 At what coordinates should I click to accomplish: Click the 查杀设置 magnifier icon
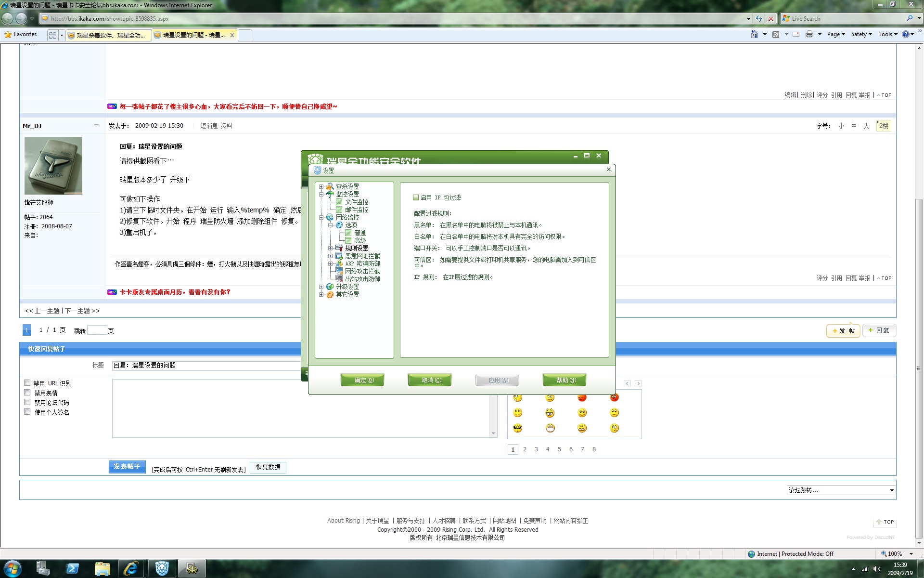pyautogui.click(x=330, y=186)
